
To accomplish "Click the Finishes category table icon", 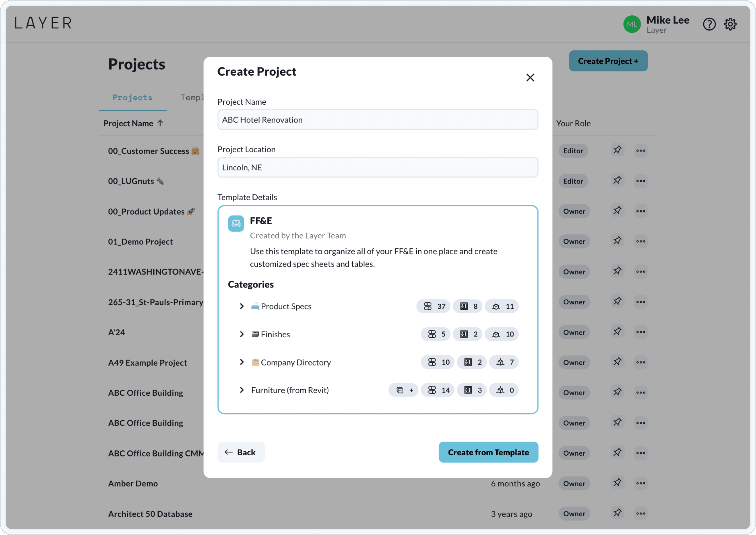I will [x=464, y=334].
